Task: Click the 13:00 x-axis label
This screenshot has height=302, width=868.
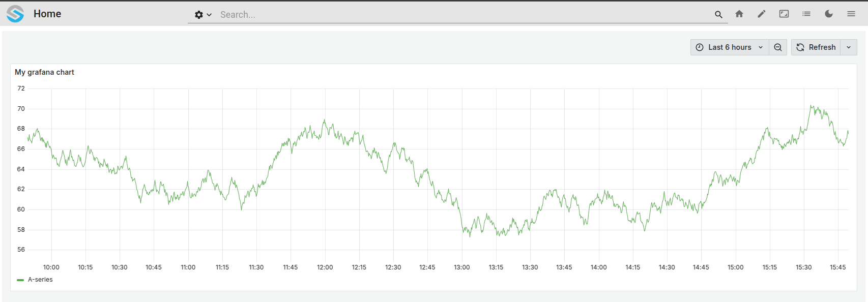Action: pyautogui.click(x=462, y=267)
